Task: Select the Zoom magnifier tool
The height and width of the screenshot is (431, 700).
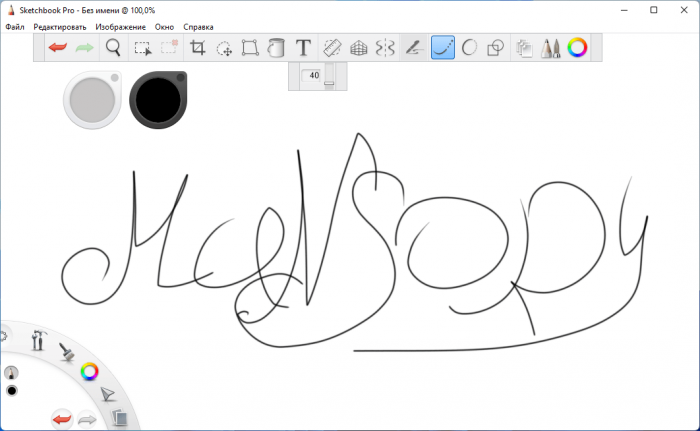Action: click(114, 47)
